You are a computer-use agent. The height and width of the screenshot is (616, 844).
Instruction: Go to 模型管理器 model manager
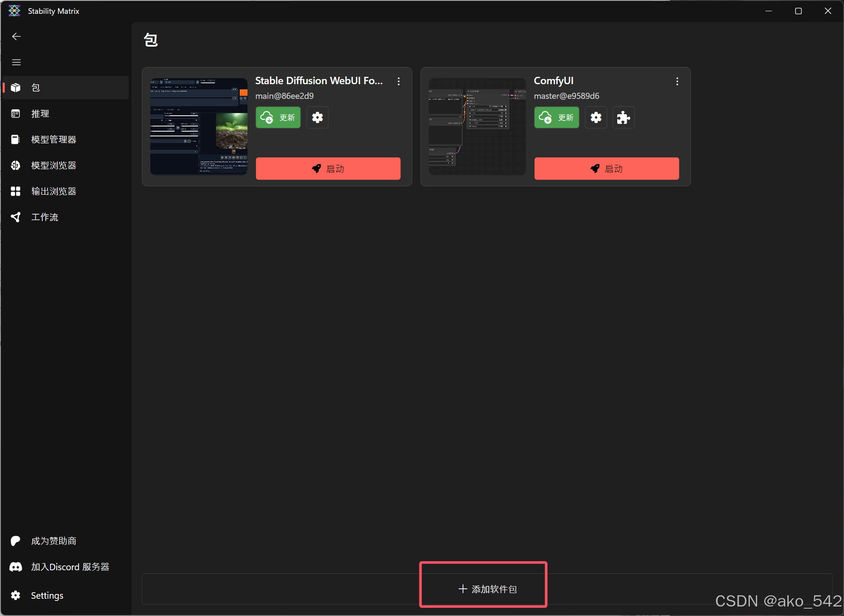coord(66,139)
